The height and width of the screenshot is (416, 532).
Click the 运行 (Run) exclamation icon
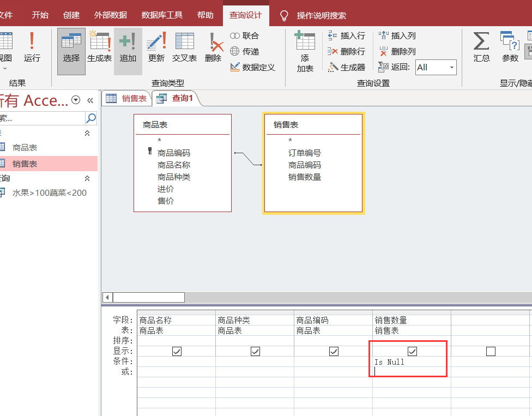click(x=32, y=41)
